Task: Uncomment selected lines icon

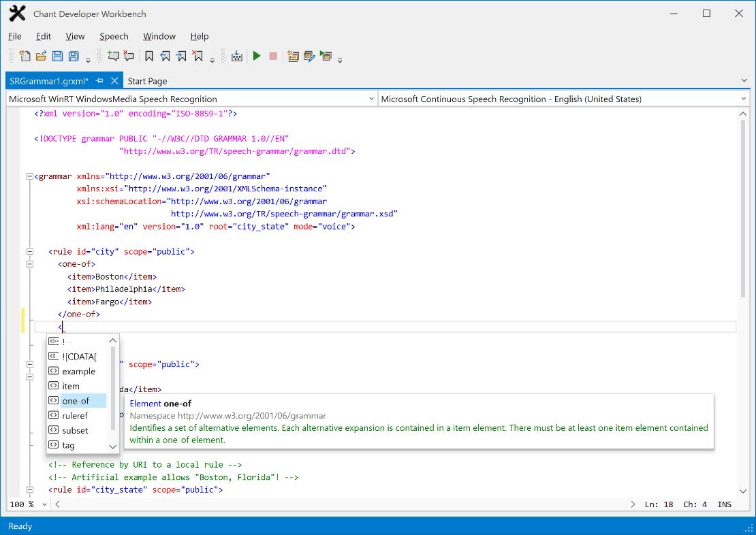Action: point(129,56)
